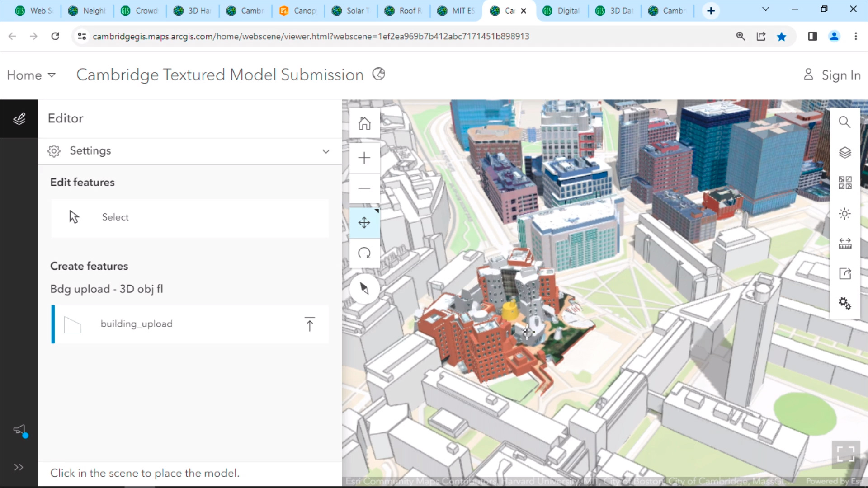Image resolution: width=868 pixels, height=488 pixels.
Task: Reload the page
Action: click(55, 36)
